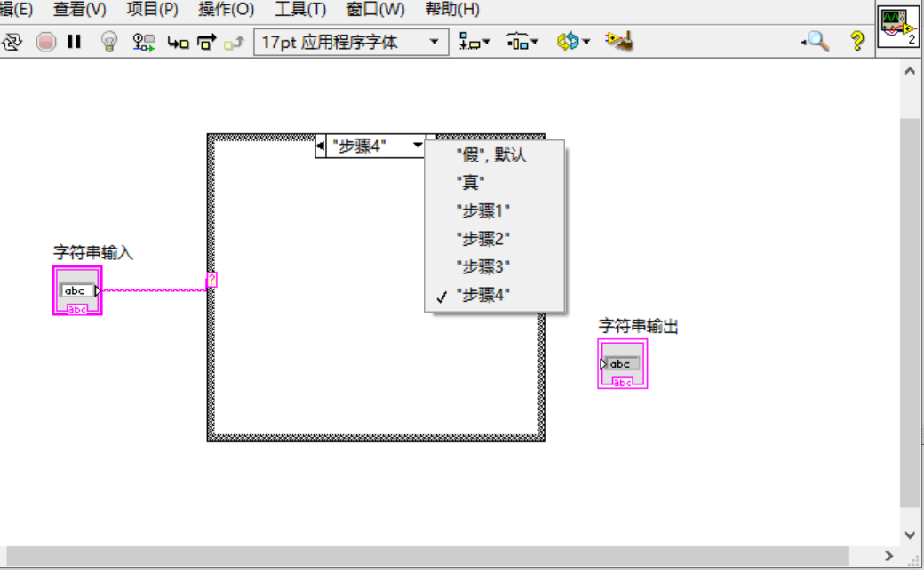Toggle the Retain Wire Values icon

pyautogui.click(x=143, y=43)
